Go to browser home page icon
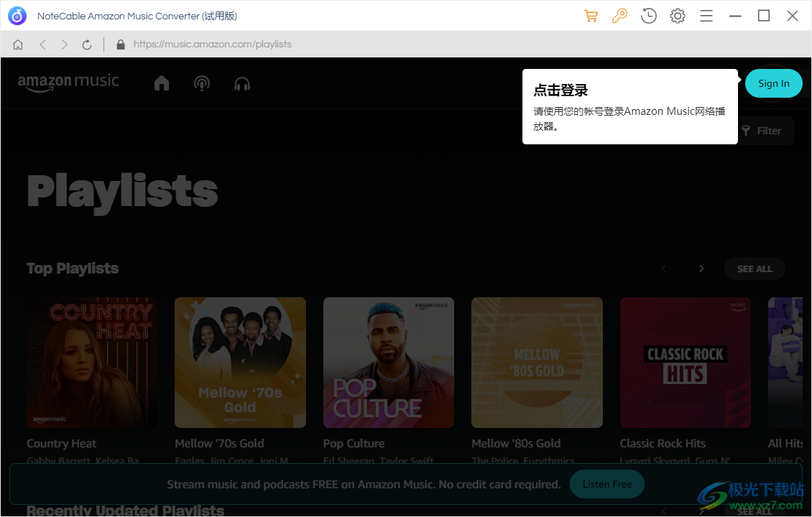The image size is (812, 517). click(x=18, y=45)
